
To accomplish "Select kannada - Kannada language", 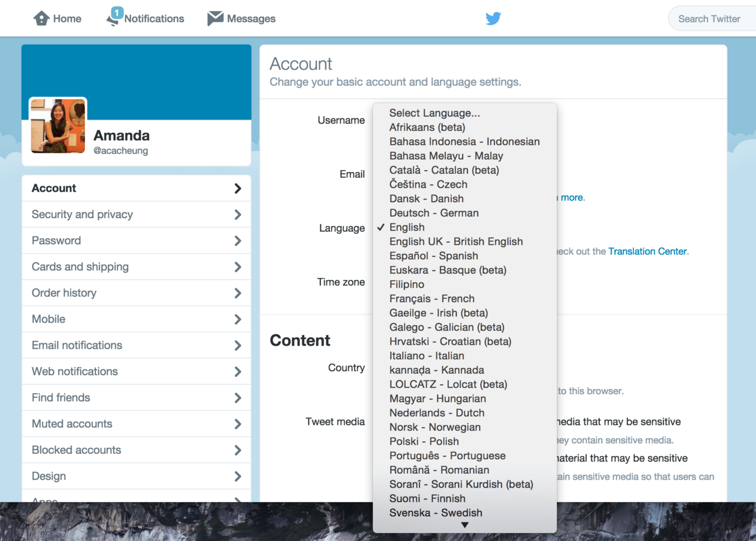I will pos(465,370).
